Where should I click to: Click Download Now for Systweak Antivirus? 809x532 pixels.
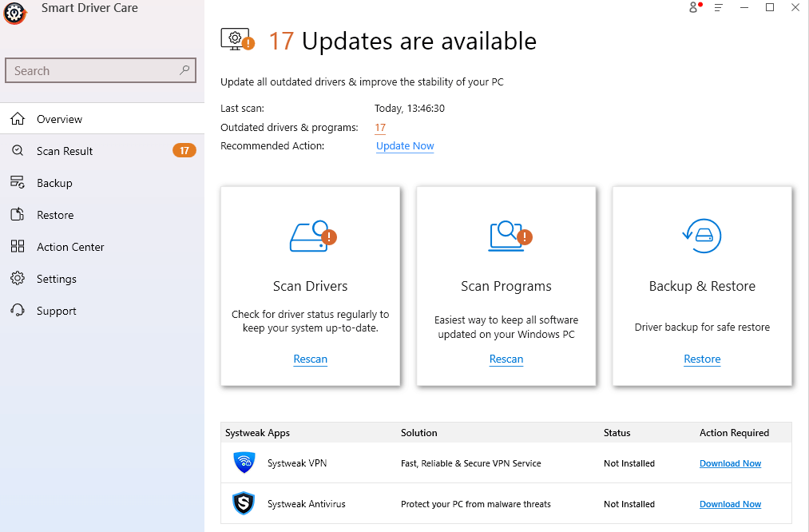pyautogui.click(x=730, y=504)
